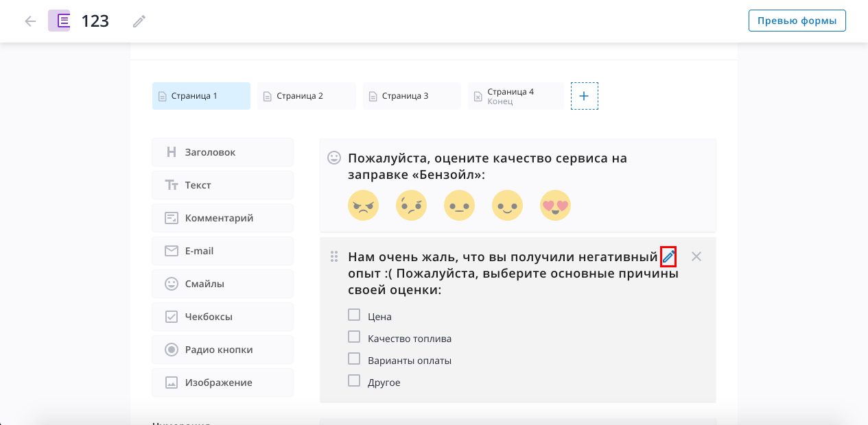Screen dimensions: 868x425
Task: Add a Чекбоксы element
Action: click(x=222, y=317)
